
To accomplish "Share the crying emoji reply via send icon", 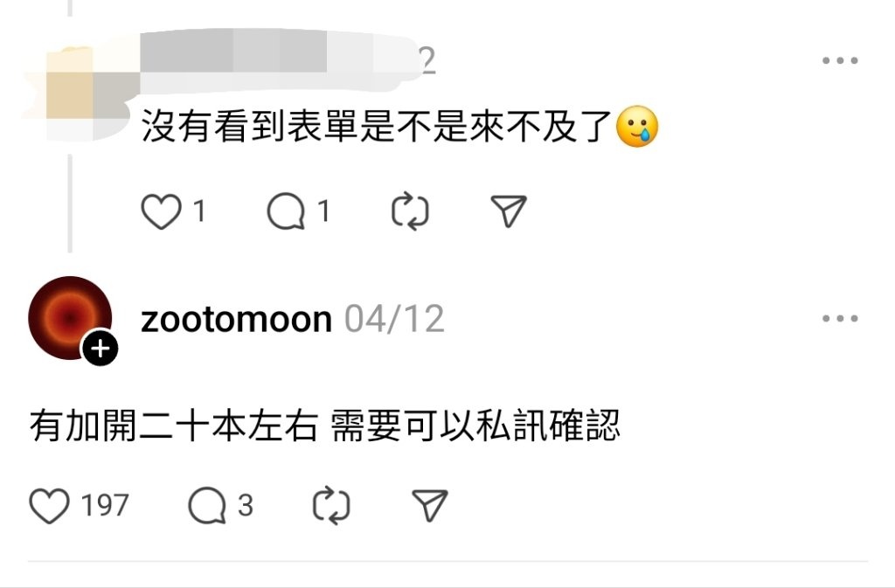I will [x=509, y=211].
